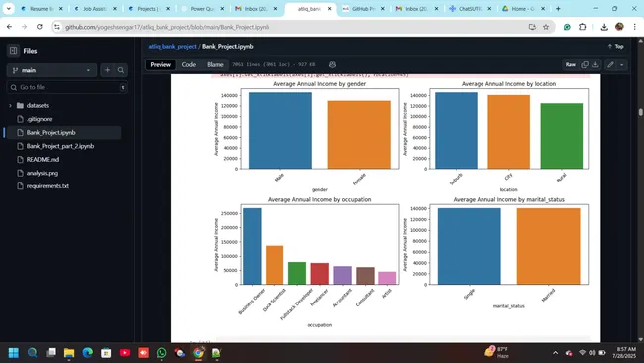Edit this file with pencil icon
The image size is (644, 363).
coord(610,64)
